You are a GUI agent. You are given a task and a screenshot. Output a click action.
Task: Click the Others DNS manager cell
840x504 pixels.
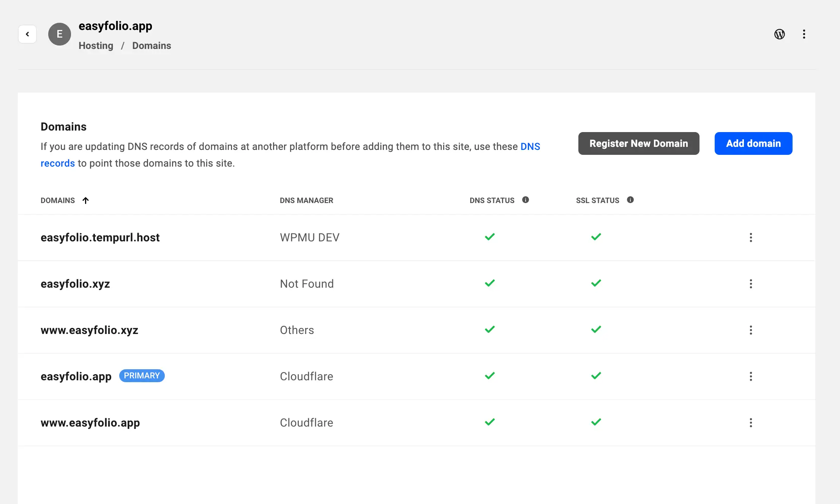click(297, 330)
